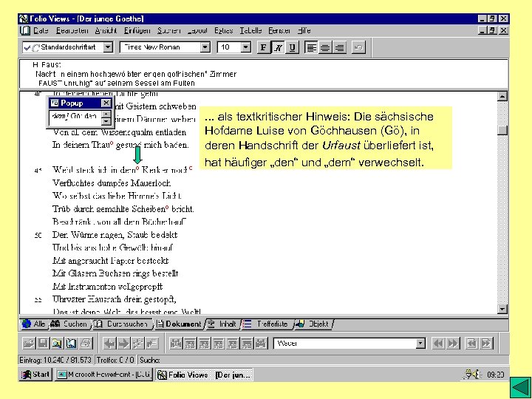Open the Datei menu
Image resolution: width=532 pixels, height=399 pixels.
pyautogui.click(x=41, y=30)
